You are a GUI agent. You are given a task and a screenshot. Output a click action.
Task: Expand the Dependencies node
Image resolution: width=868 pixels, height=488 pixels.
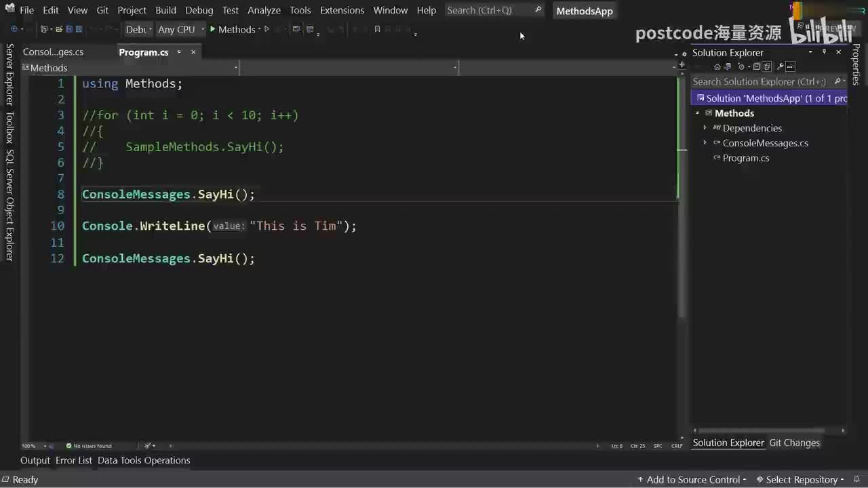(705, 128)
